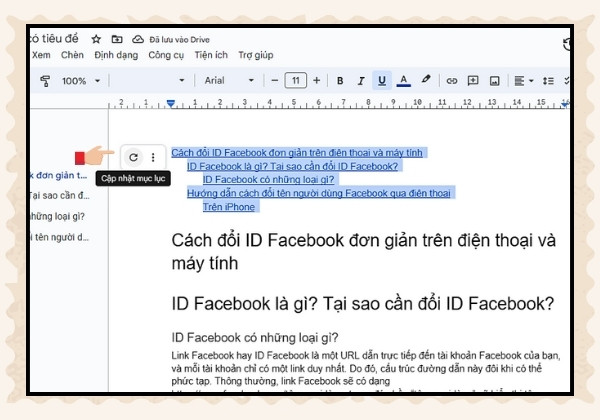Viewport: 600px width, 420px height.
Task: Click the insert image icon
Action: pos(494,81)
